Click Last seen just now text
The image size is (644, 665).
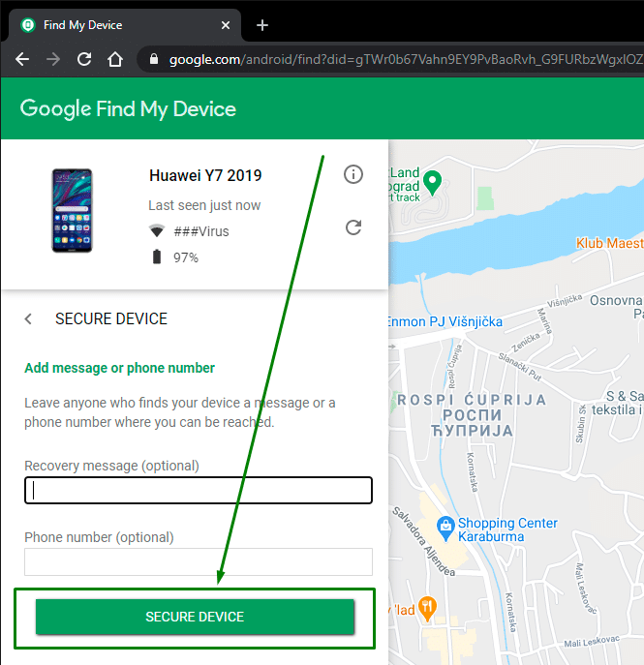[x=204, y=205]
